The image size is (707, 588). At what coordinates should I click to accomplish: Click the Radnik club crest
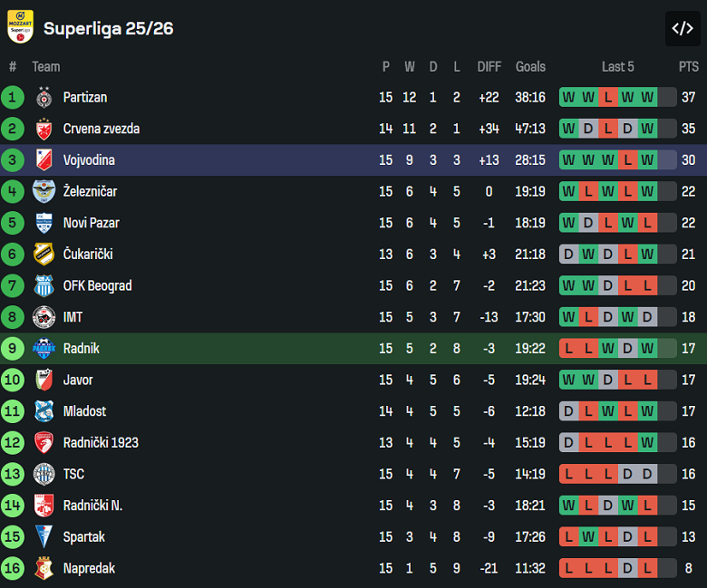pos(44,349)
